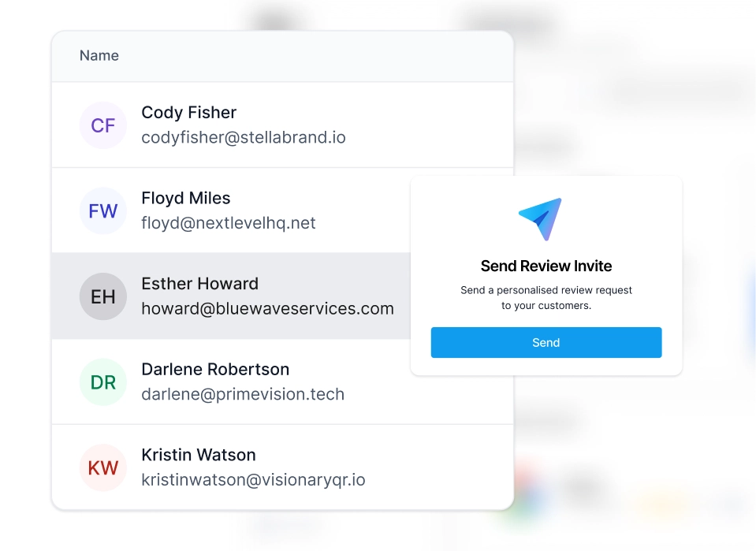This screenshot has width=756, height=551.
Task: Click email kristinwatson@visionaryqr.io
Action: click(x=253, y=479)
